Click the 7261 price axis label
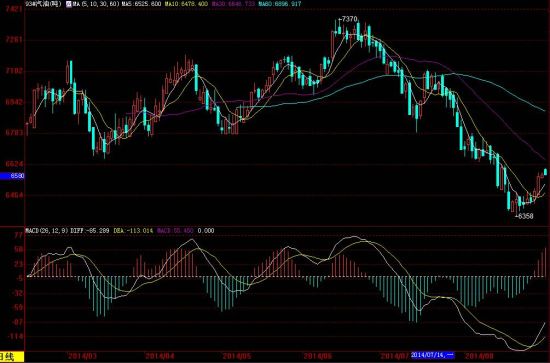This screenshot has height=363, width=550. (14, 40)
